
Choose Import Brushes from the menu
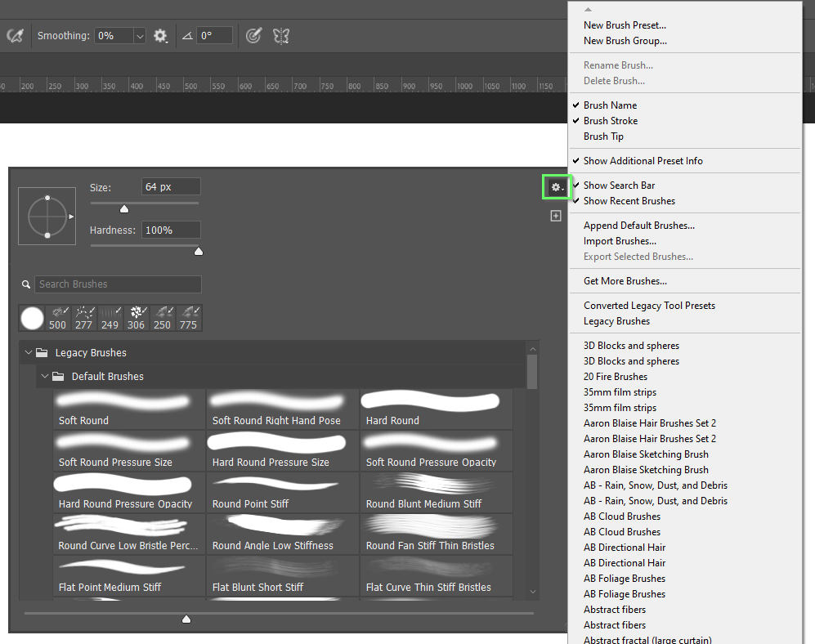620,241
